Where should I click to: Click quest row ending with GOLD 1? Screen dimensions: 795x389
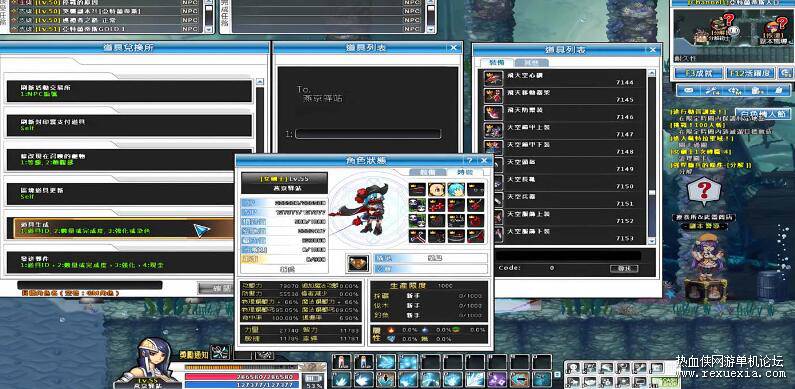tap(105, 29)
